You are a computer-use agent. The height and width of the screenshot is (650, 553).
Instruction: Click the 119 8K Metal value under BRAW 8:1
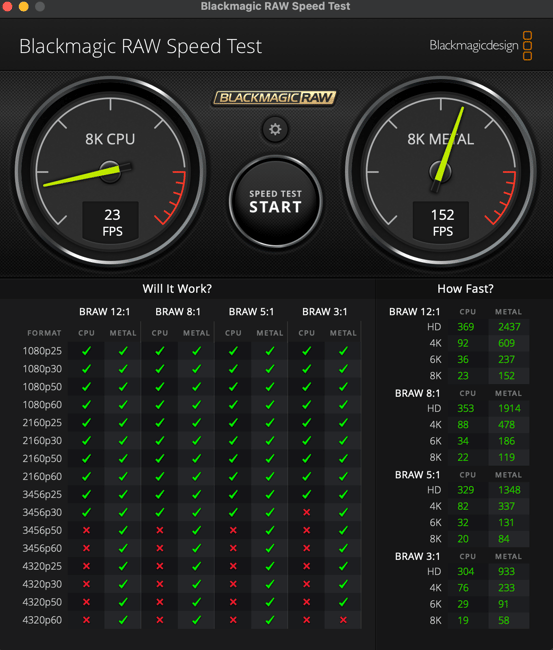506,457
